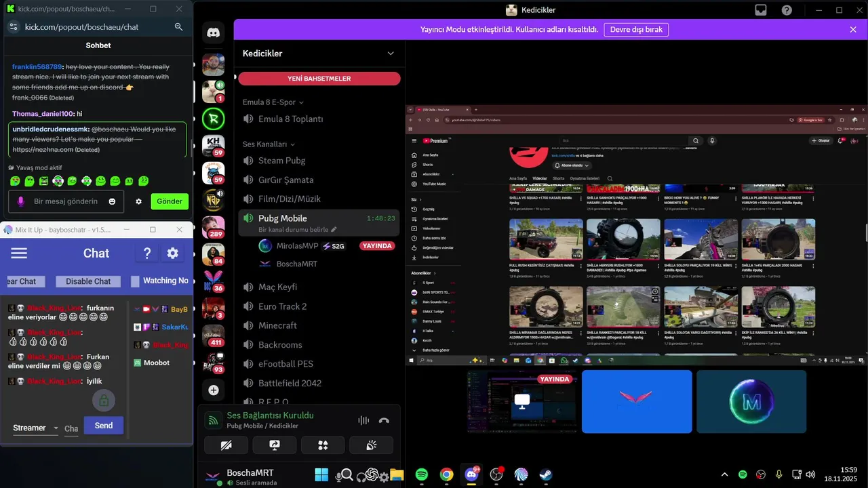The width and height of the screenshot is (868, 488).
Task: Open the green R server icon
Action: 213,119
